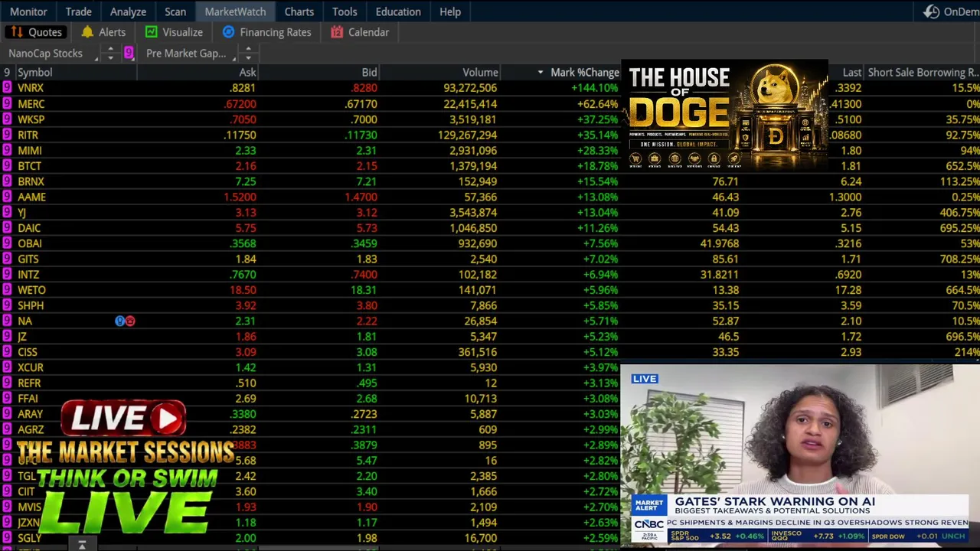Open the Alerts sub-tab
Image resolution: width=980 pixels, height=551 pixels.
click(103, 32)
